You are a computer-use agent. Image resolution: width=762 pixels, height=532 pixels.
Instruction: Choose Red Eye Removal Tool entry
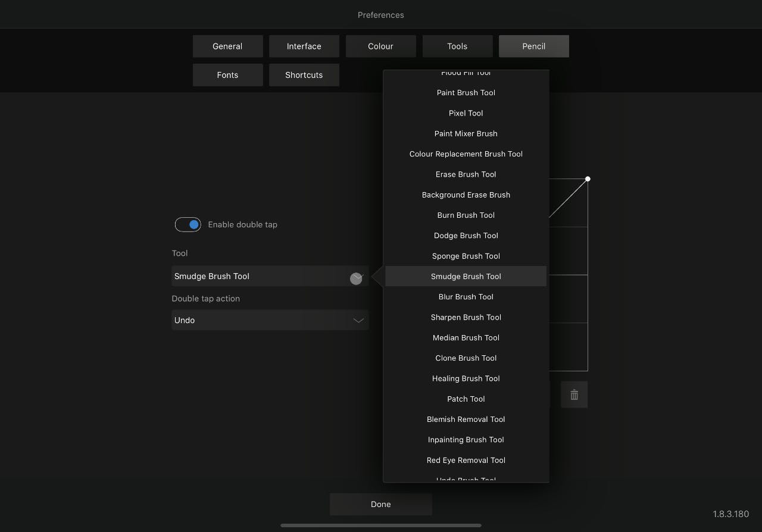pos(466,460)
